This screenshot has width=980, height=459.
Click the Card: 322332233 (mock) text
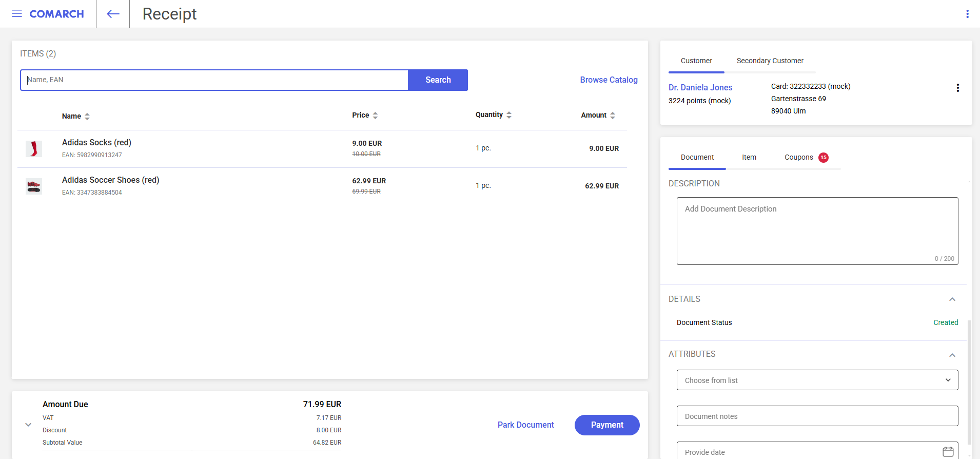click(x=811, y=87)
